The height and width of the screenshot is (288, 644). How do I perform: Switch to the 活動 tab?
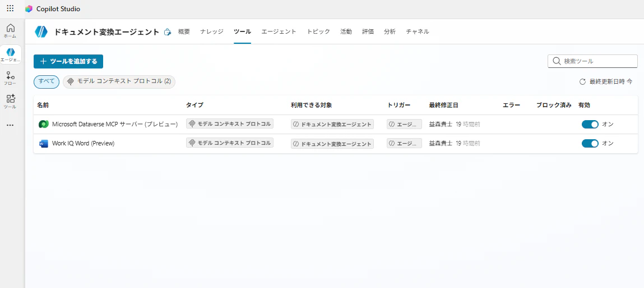[x=346, y=31]
